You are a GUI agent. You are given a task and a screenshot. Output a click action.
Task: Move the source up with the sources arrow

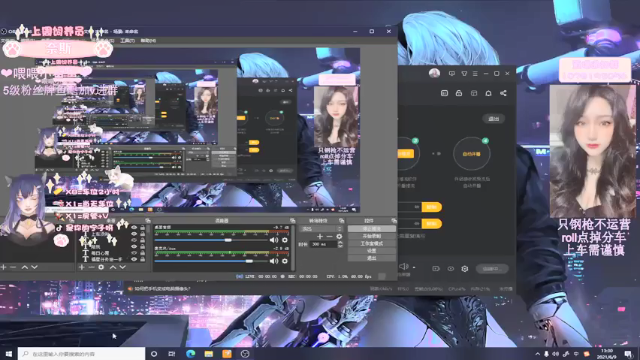point(113,267)
